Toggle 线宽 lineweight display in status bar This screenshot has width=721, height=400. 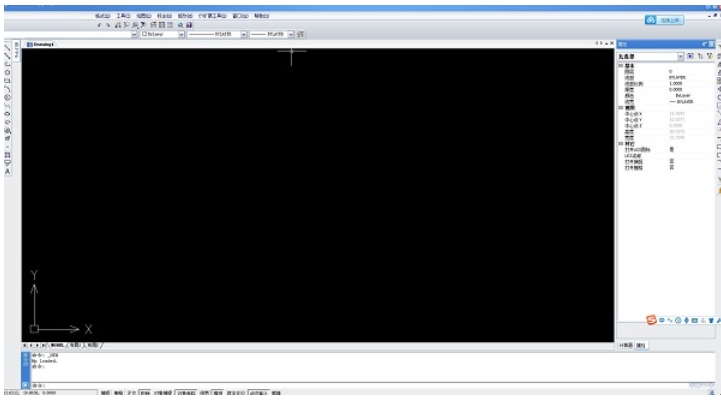click(204, 393)
